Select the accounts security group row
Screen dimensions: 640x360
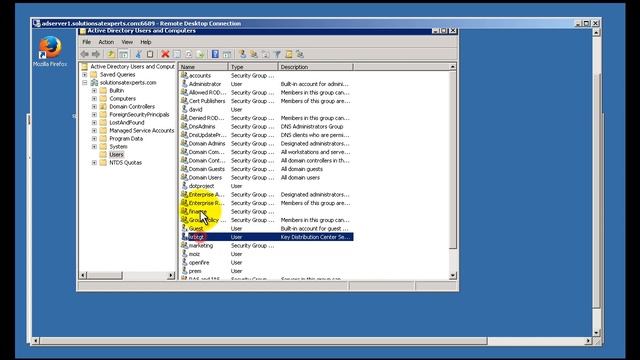tap(266, 76)
